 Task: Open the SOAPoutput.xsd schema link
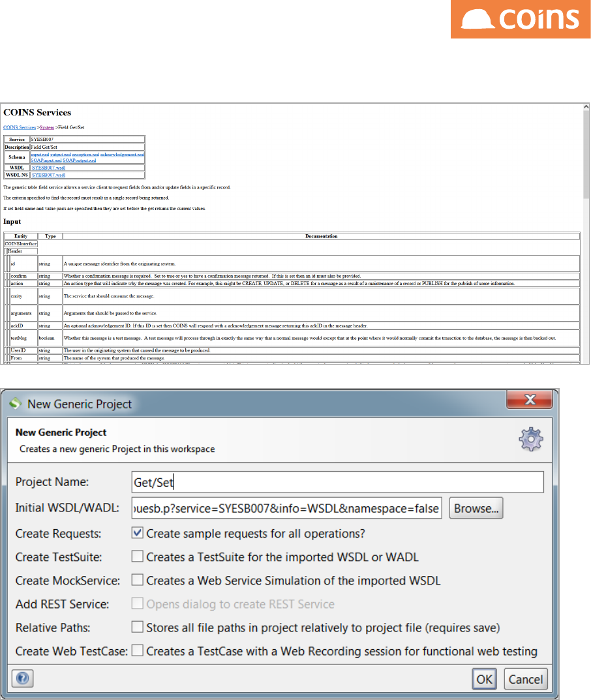click(79, 160)
